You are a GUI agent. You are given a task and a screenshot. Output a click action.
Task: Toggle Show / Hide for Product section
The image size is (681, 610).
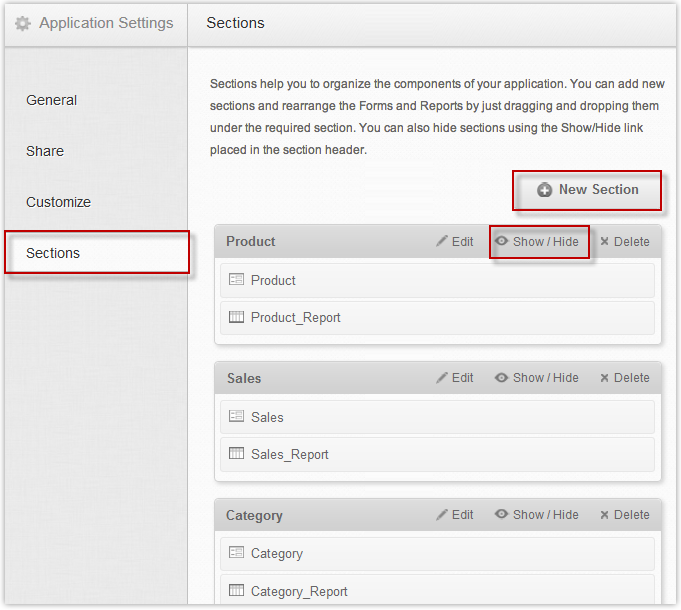point(537,242)
